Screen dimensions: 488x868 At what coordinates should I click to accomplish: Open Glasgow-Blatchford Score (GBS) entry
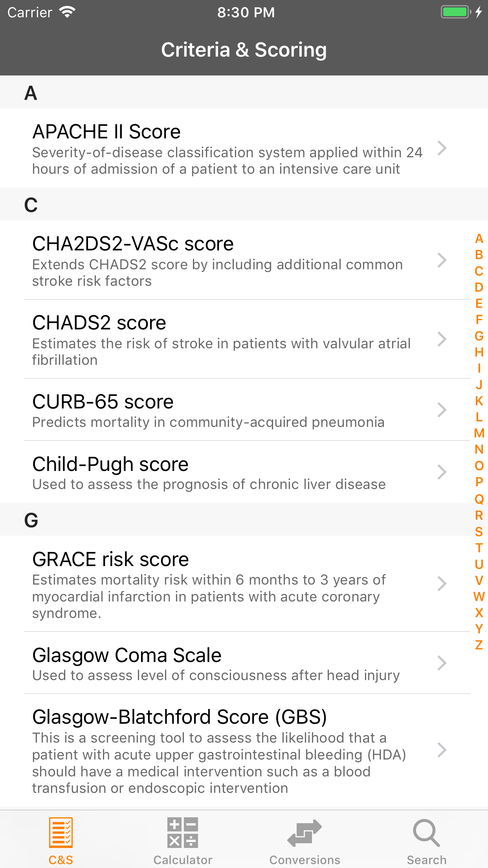(220, 750)
